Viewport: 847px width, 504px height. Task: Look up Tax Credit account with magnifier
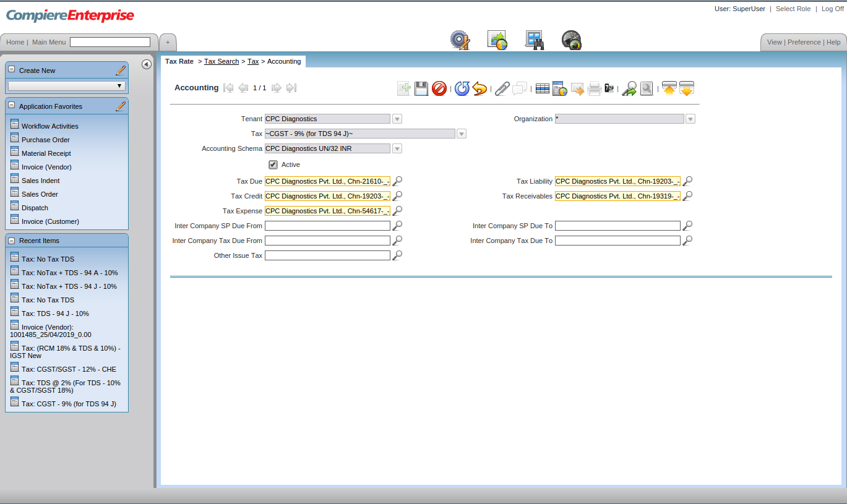pos(398,196)
